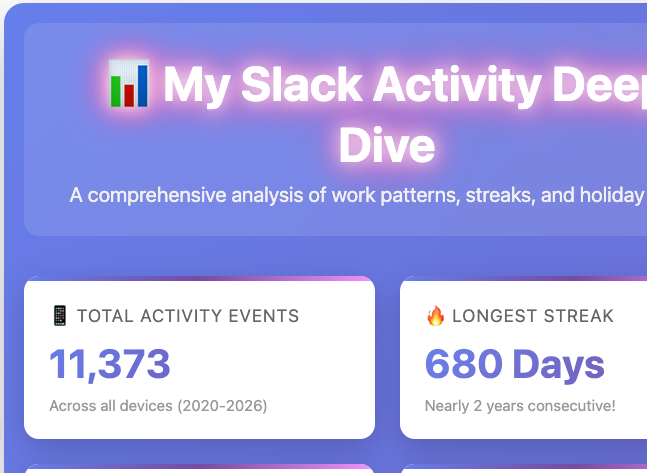Click the gradient strip atop Total Activity Events card

[200, 279]
